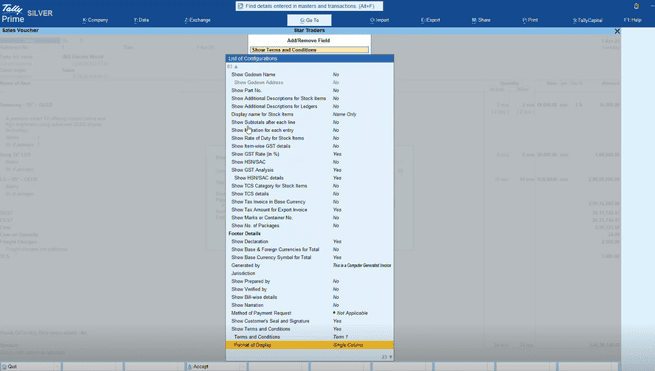655x371 pixels.
Task: Select Show Additional Descriptions for Stock Items
Action: (x=310, y=98)
